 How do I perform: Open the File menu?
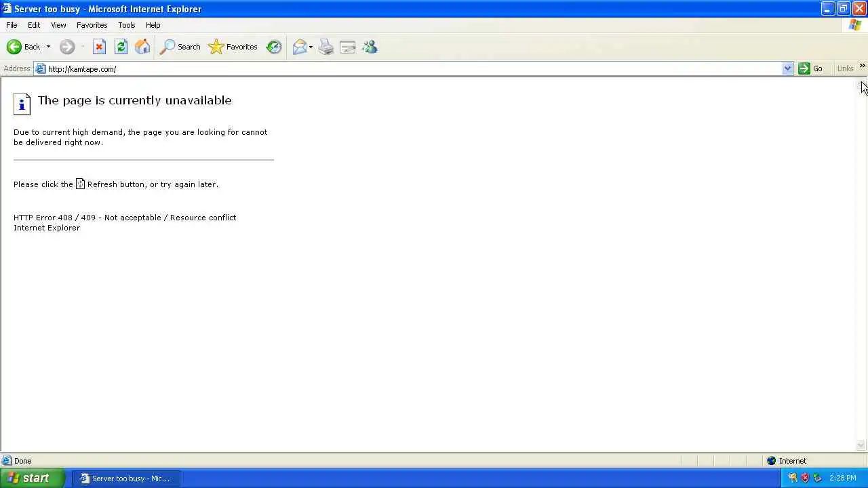pyautogui.click(x=12, y=25)
